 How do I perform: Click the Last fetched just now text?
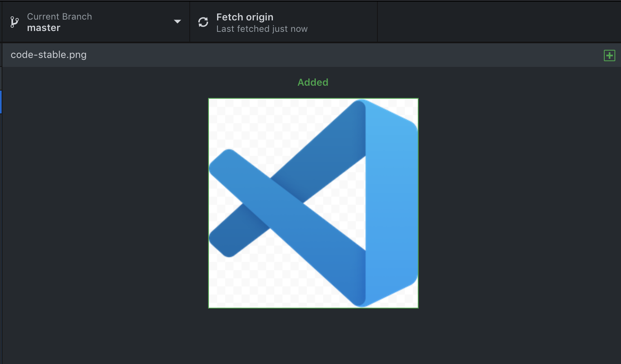pyautogui.click(x=262, y=29)
